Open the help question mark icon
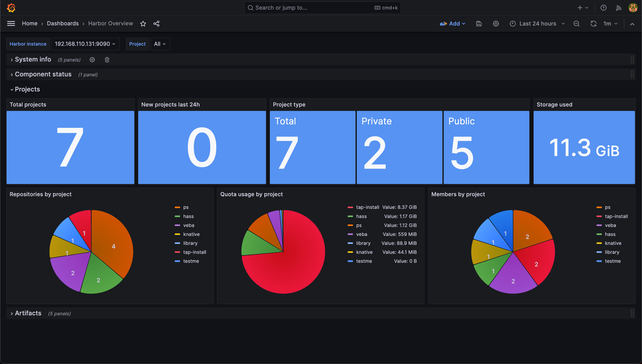Viewport: 642px width, 364px height. [x=603, y=8]
